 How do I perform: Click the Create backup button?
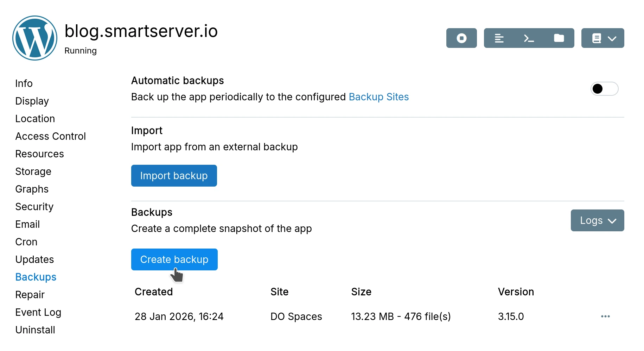174,259
